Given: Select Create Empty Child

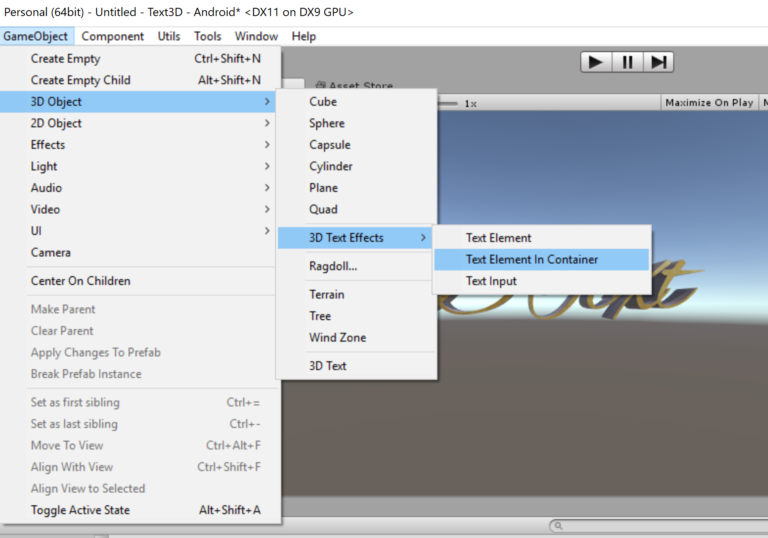Looking at the screenshot, I should 141,80.
